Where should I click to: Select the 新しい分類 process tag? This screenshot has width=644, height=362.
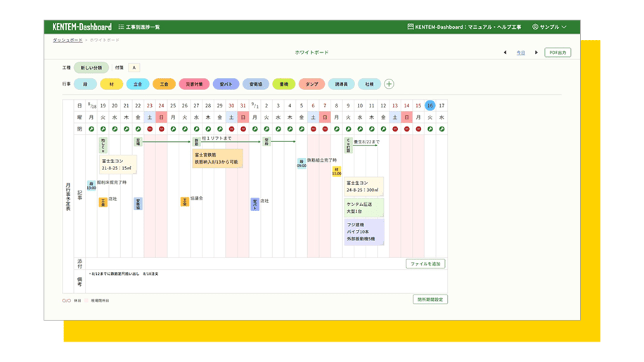(91, 67)
